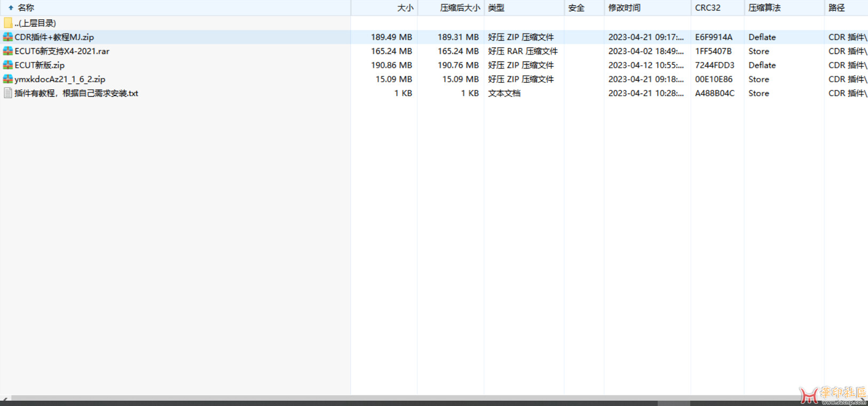Toggle the sort arrow beside 名称
This screenshot has height=406, width=868.
(11, 7)
